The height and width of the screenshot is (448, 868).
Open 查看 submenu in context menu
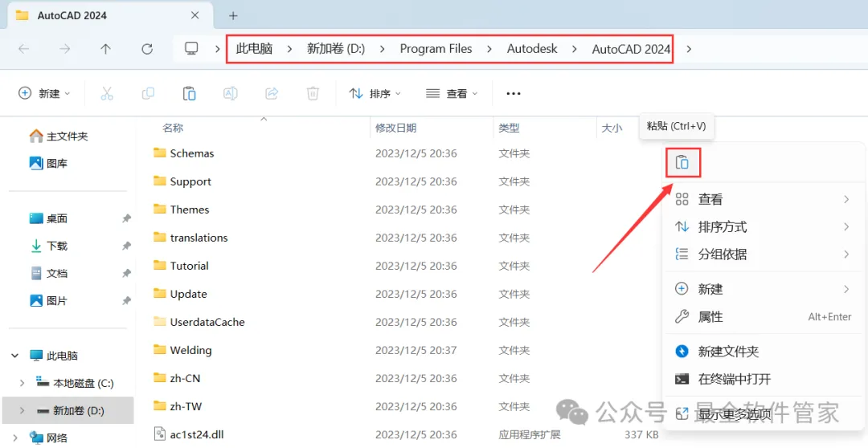(x=763, y=199)
